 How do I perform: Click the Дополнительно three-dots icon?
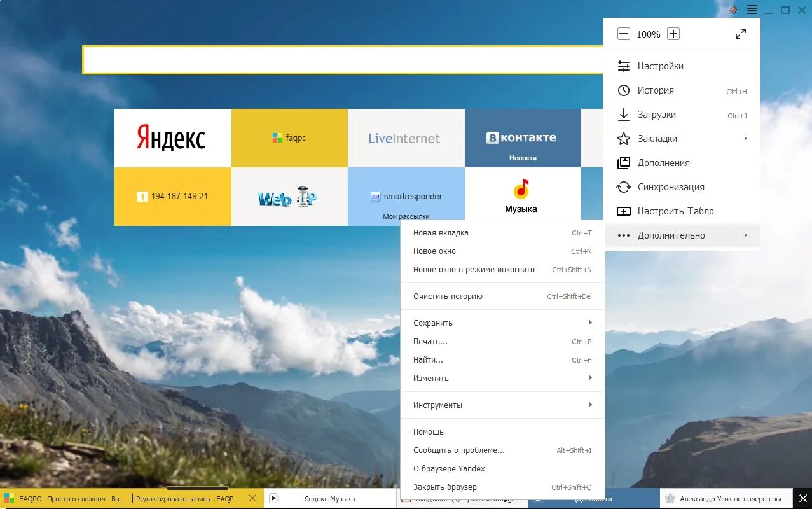[x=624, y=235]
